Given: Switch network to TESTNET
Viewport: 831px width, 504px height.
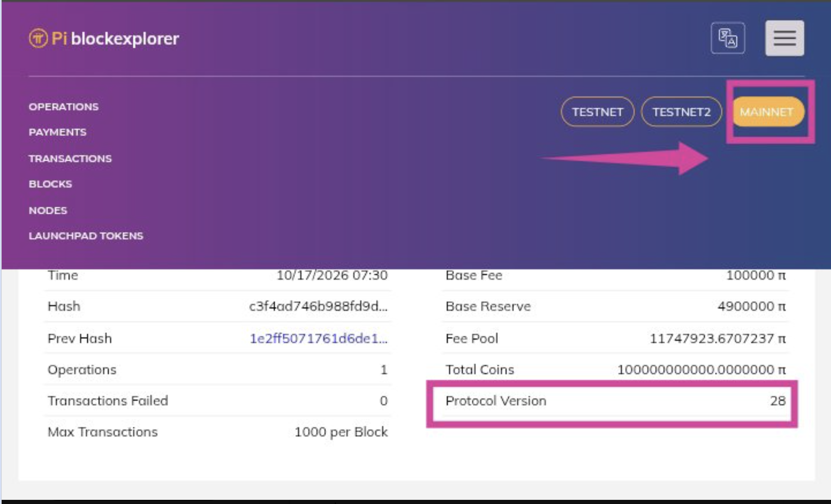Looking at the screenshot, I should (597, 112).
